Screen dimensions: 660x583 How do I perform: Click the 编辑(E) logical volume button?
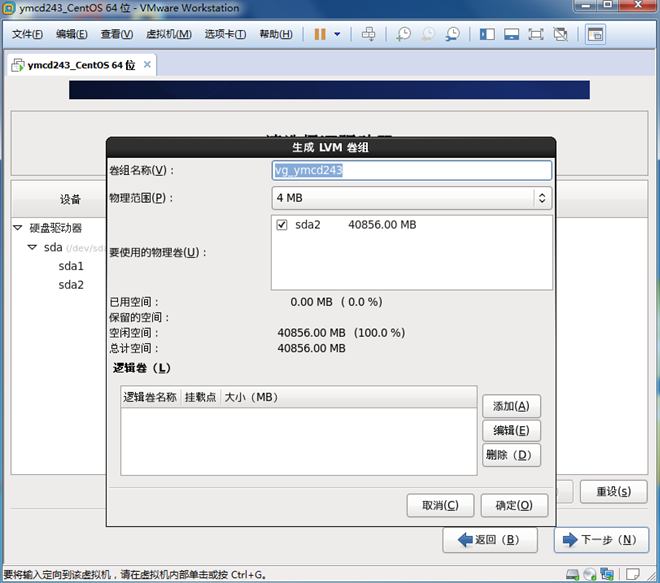[511, 431]
